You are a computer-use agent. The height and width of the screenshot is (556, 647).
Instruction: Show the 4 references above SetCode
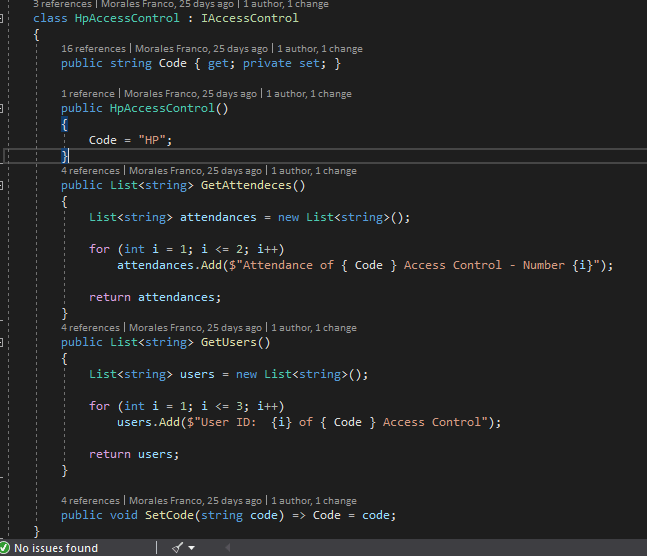[90, 501]
